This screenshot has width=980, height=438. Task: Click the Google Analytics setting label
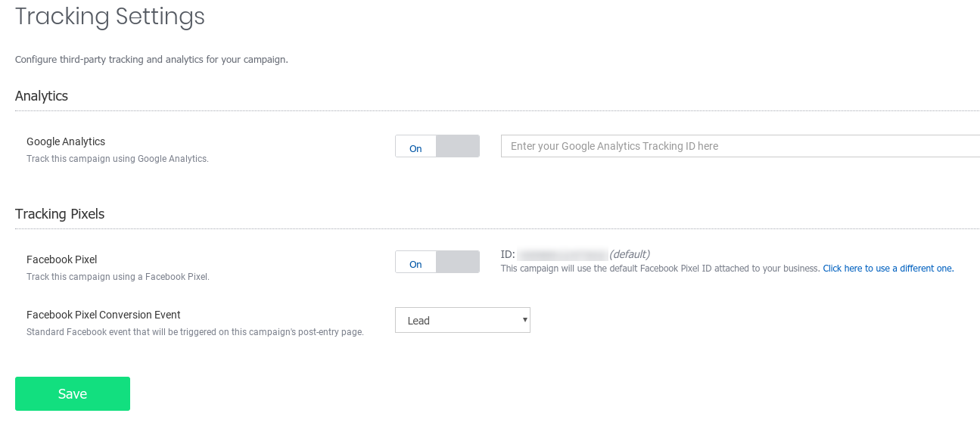pos(66,141)
